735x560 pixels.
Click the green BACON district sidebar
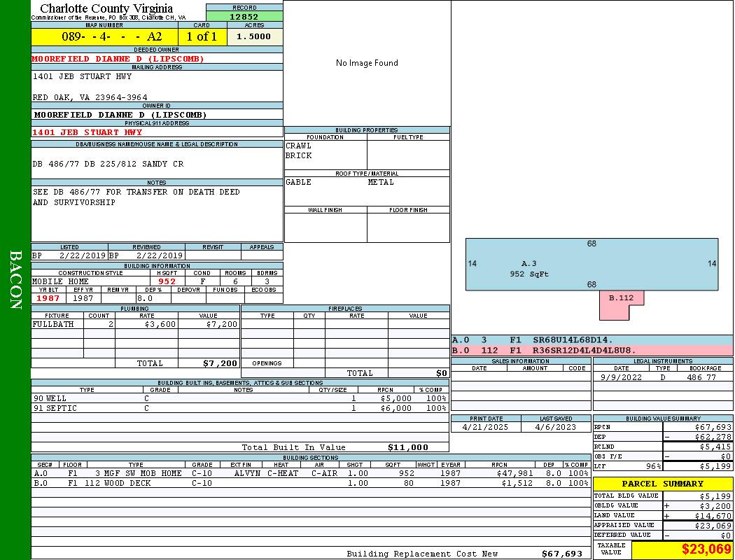[15, 280]
